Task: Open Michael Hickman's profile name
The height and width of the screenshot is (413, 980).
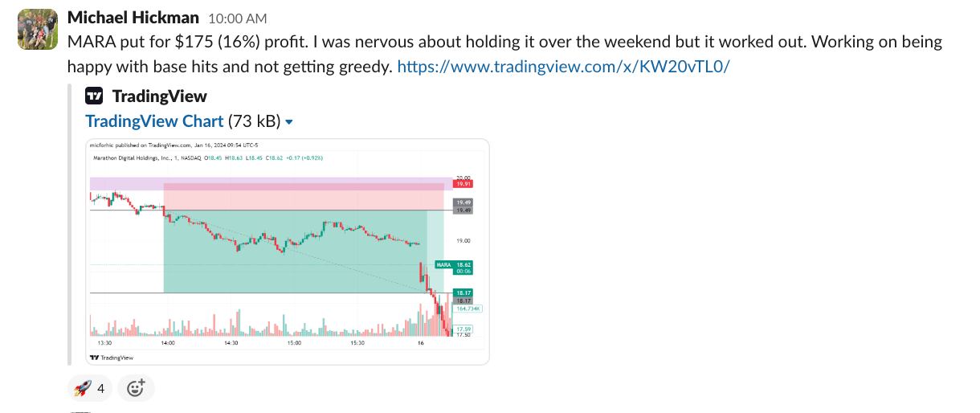Action: [133, 18]
